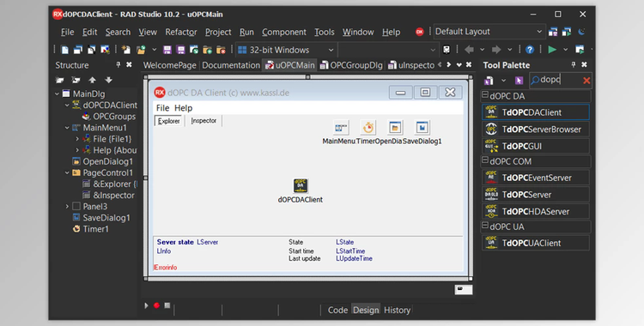
Task: Open the Default Layout dropdown
Action: pyautogui.click(x=539, y=32)
